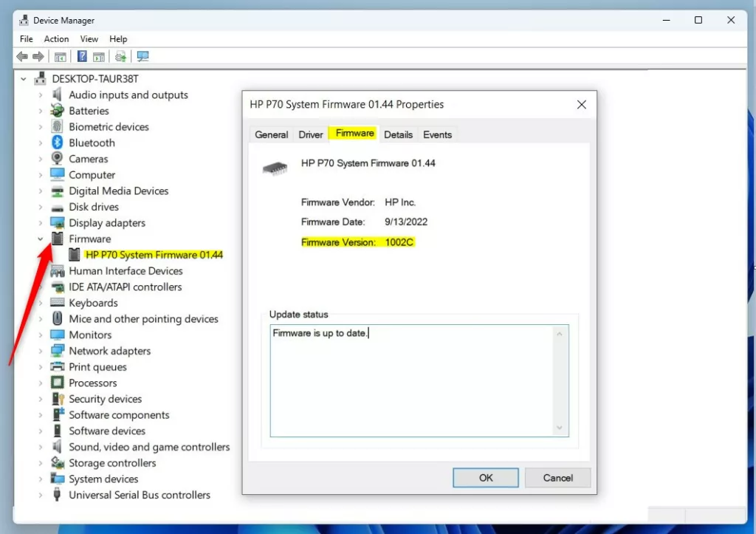Viewport: 756px width, 534px height.
Task: Open the File menu
Action: pyautogui.click(x=27, y=38)
